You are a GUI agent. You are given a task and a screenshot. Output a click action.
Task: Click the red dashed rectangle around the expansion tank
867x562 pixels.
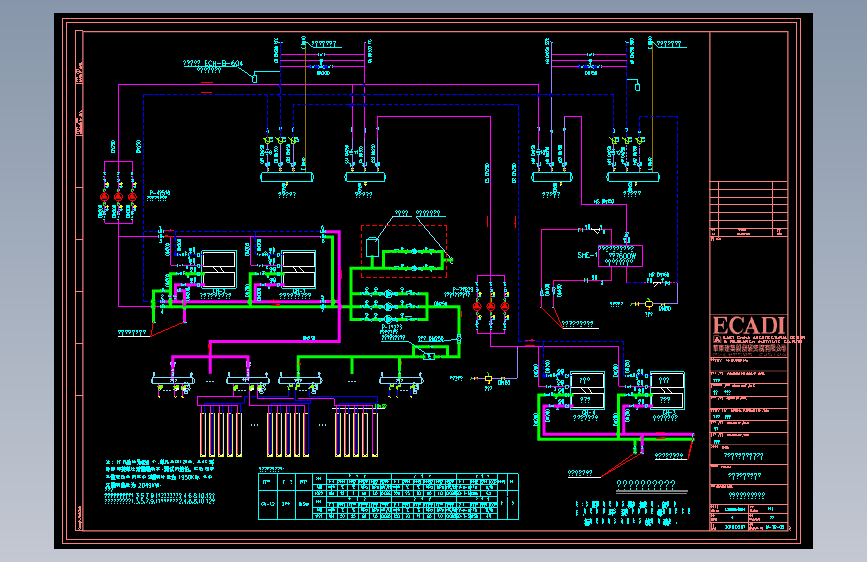404,251
